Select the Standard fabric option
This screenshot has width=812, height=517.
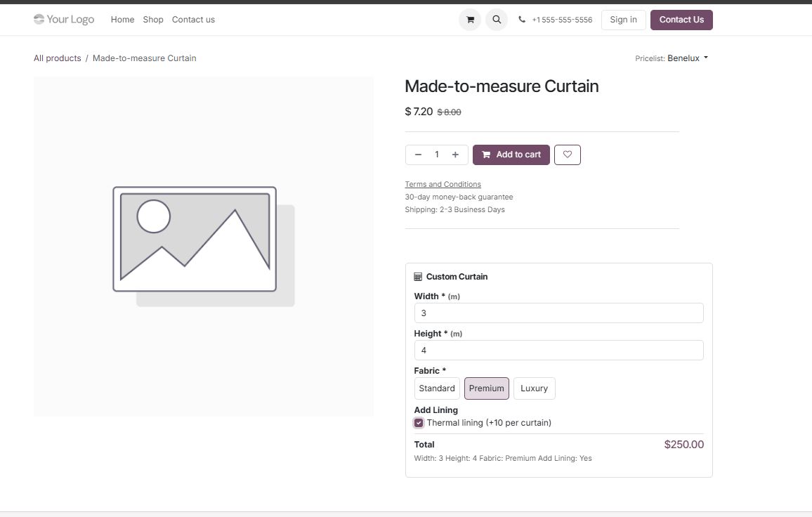coord(437,388)
